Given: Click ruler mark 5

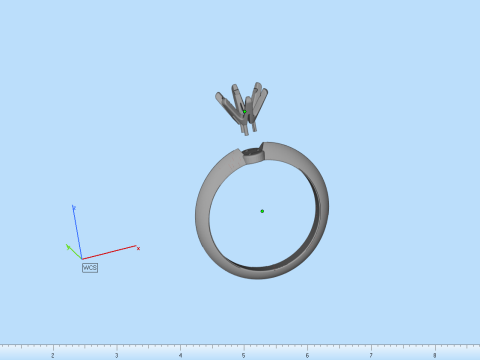Looking at the screenshot, I should point(244,356).
